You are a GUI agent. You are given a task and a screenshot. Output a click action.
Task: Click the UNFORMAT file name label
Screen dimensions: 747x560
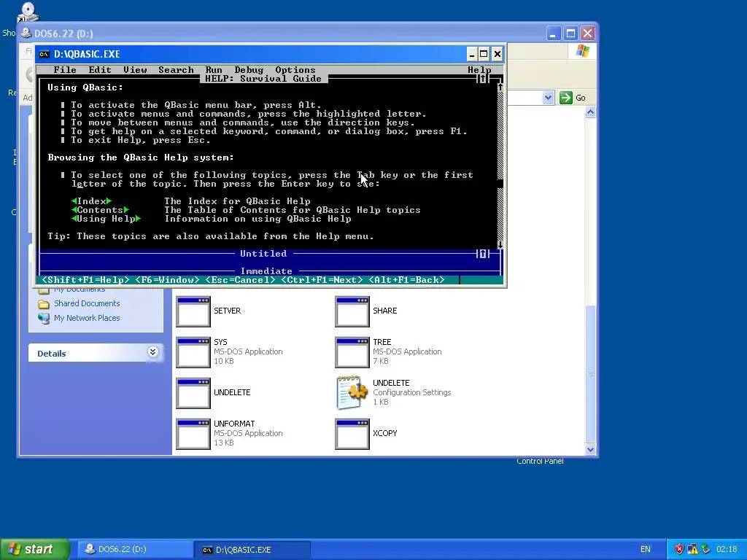[234, 424]
